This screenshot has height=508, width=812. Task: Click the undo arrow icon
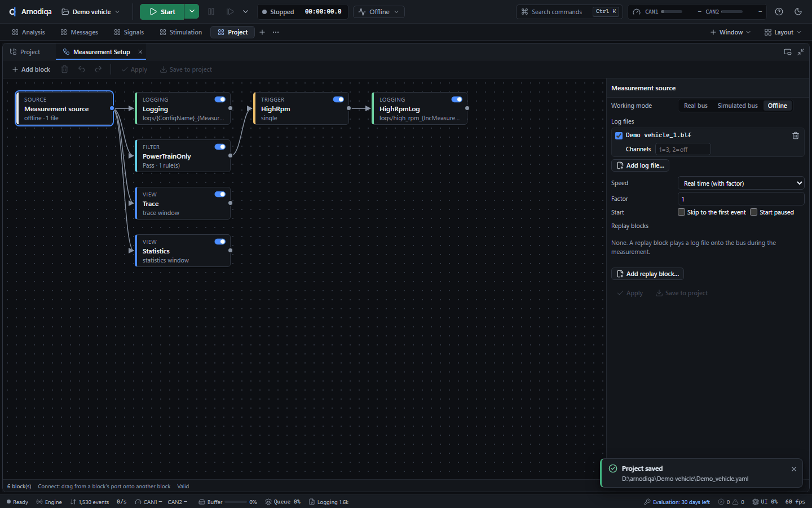click(82, 69)
